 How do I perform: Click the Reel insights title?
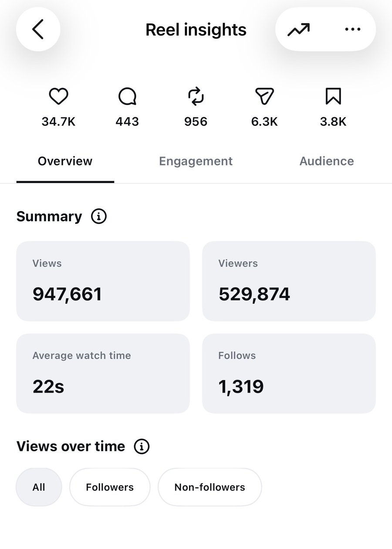[x=196, y=30]
